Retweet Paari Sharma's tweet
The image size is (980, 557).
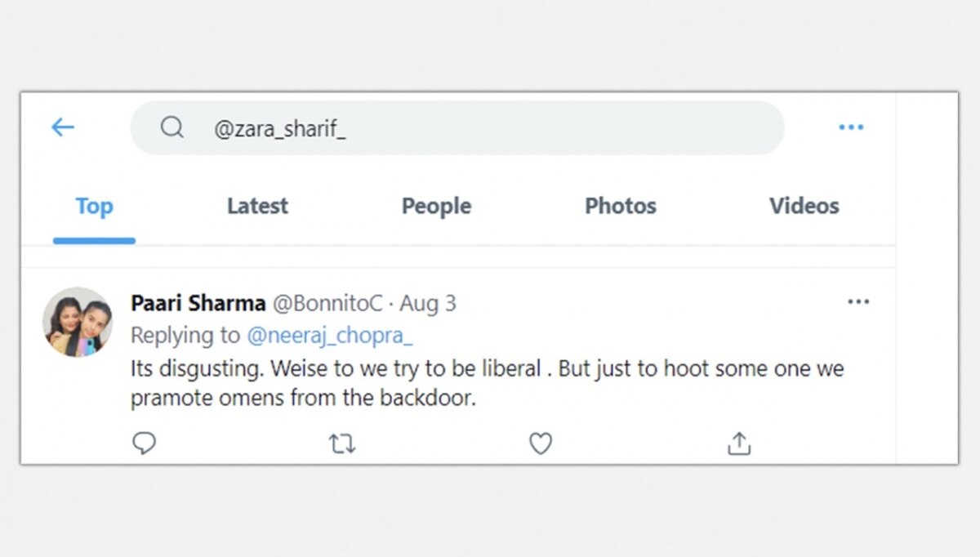pos(341,443)
